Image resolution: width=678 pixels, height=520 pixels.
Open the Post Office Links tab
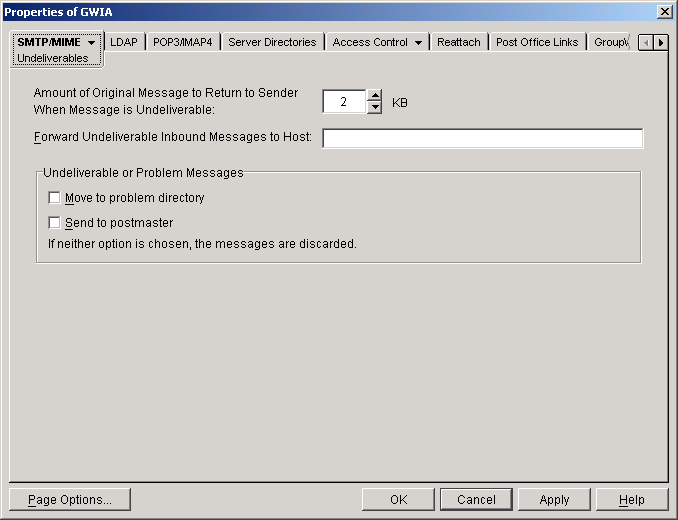537,42
